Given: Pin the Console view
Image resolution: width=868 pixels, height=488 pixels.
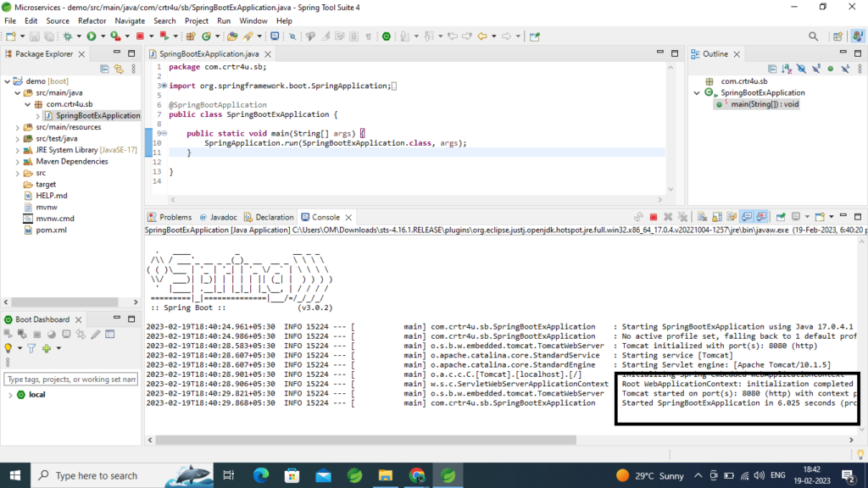Looking at the screenshot, I should [781, 217].
